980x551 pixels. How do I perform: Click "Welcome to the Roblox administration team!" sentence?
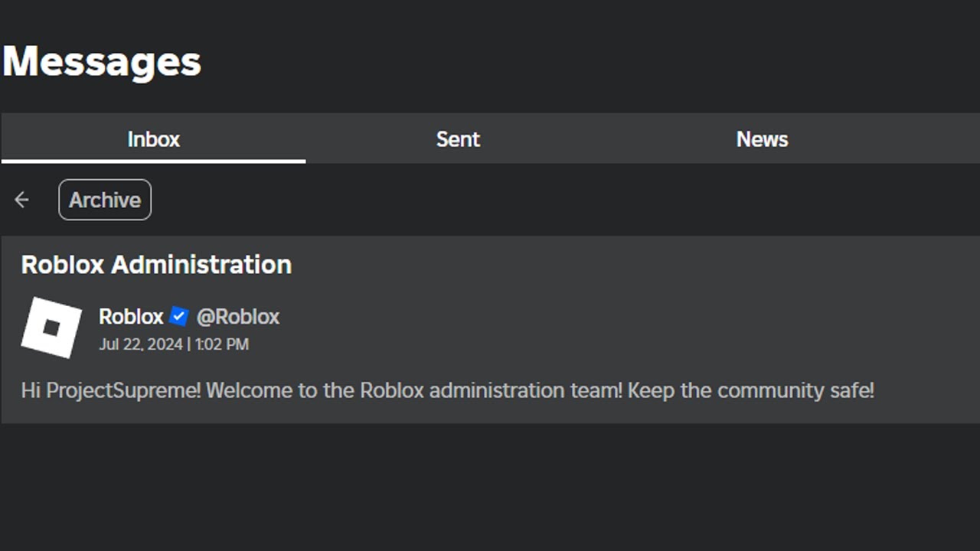click(x=414, y=390)
